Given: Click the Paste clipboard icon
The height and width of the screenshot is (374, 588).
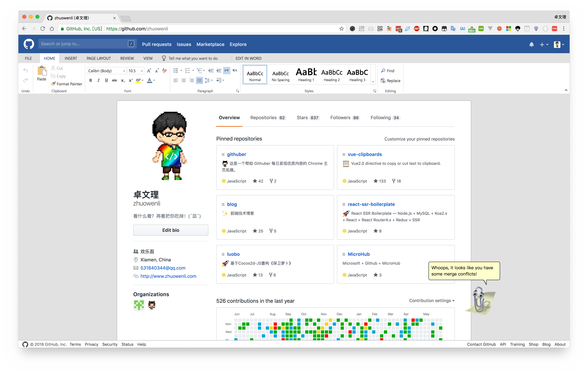Looking at the screenshot, I should [x=42, y=71].
